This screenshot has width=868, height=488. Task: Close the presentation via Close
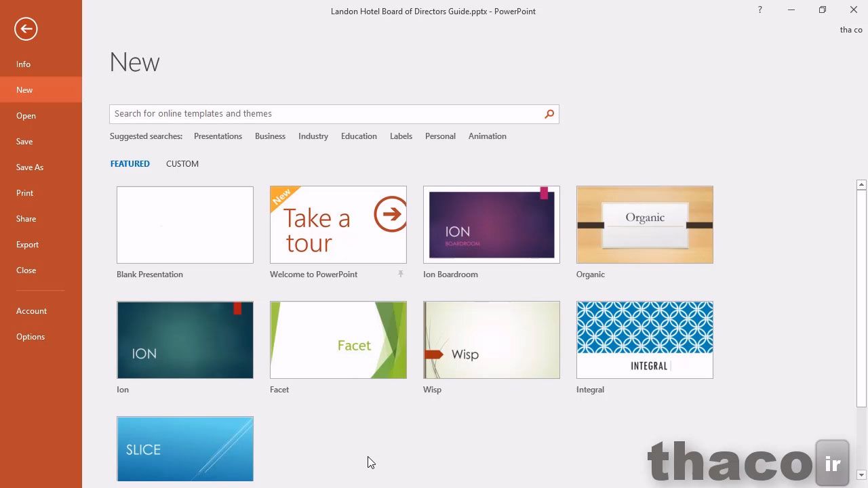pos(41,270)
